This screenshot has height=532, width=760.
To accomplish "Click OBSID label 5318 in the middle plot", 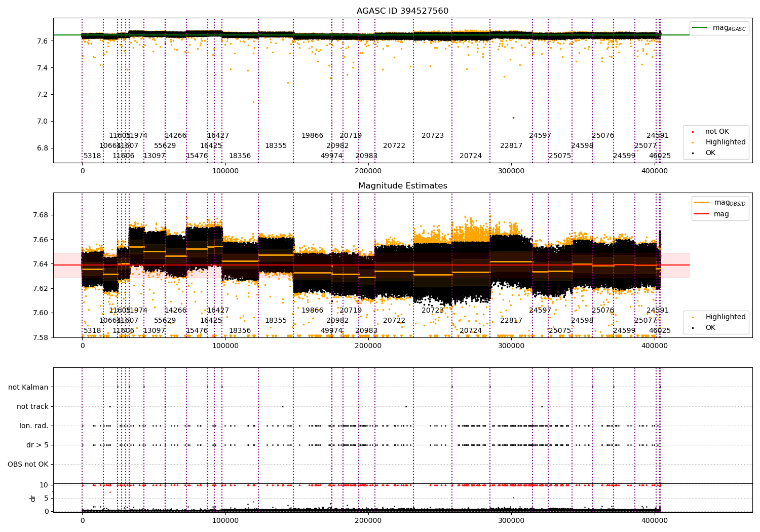I will coord(92,331).
